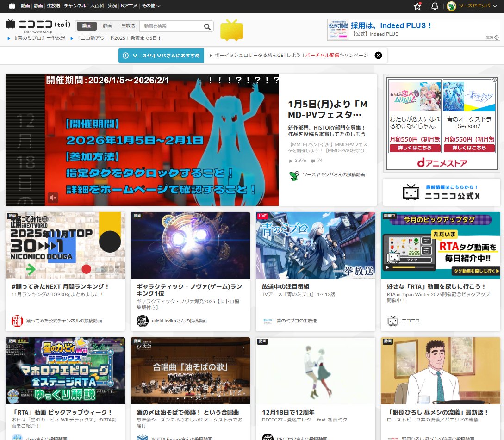Open 静画 in the top navigation bar
Image resolution: width=504 pixels, height=440 pixels.
tap(38, 6)
